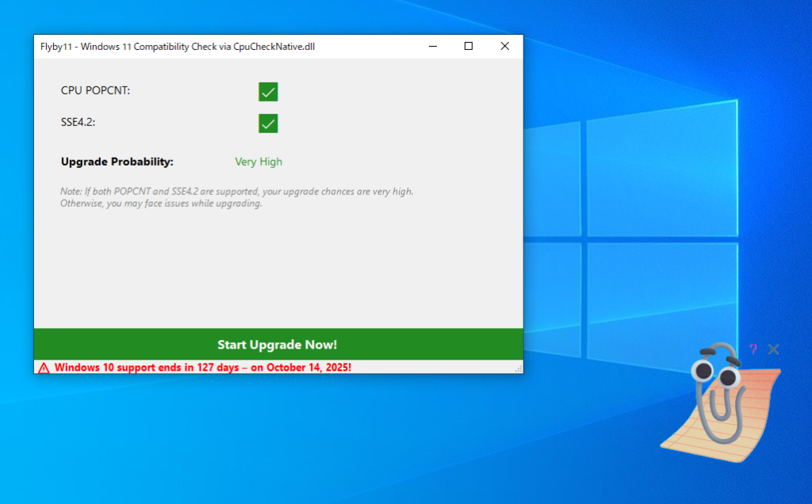Click the italic note about upgrade chances
This screenshot has width=812, height=504.
pyautogui.click(x=236, y=197)
